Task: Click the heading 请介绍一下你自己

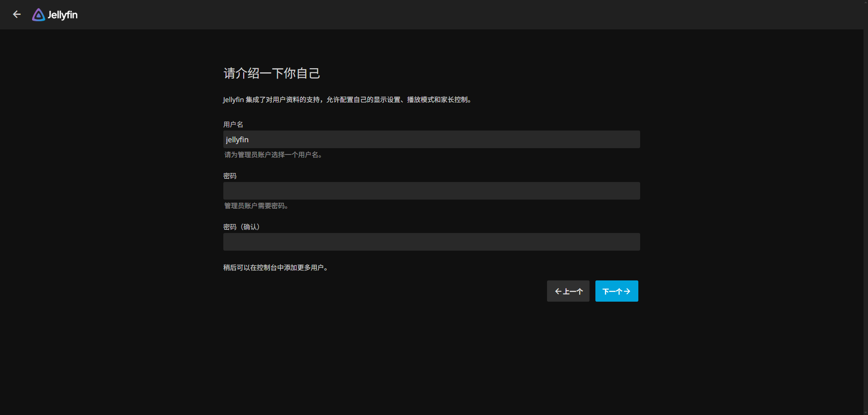Action: tap(272, 73)
